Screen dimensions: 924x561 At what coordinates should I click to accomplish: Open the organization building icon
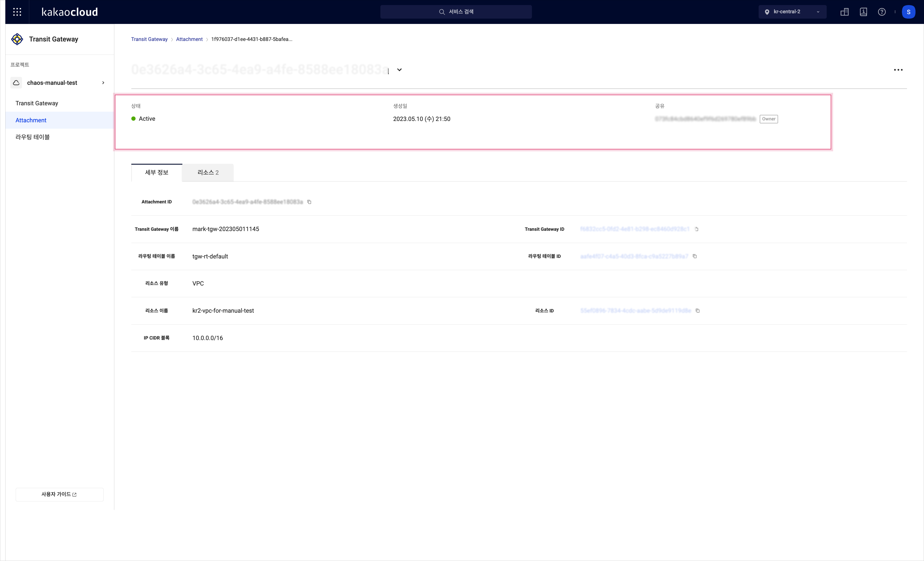(845, 12)
